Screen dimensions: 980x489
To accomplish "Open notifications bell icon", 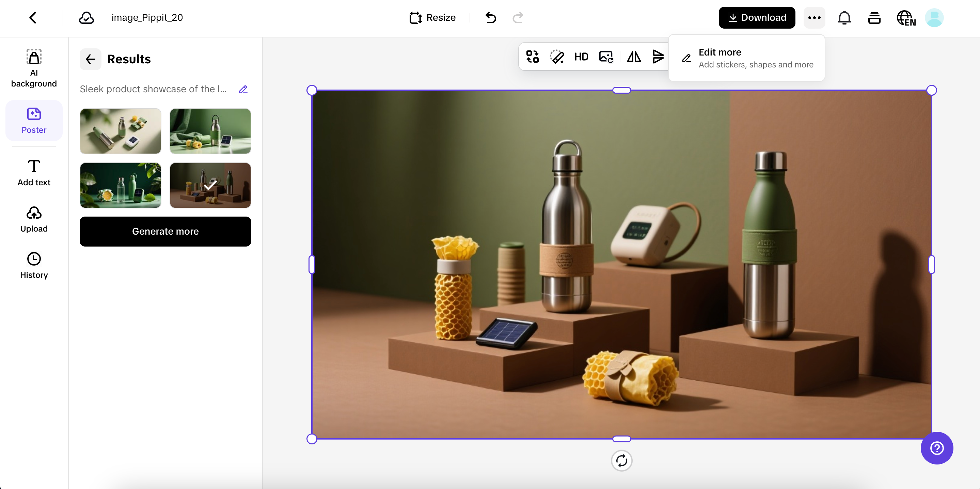I will coord(844,18).
